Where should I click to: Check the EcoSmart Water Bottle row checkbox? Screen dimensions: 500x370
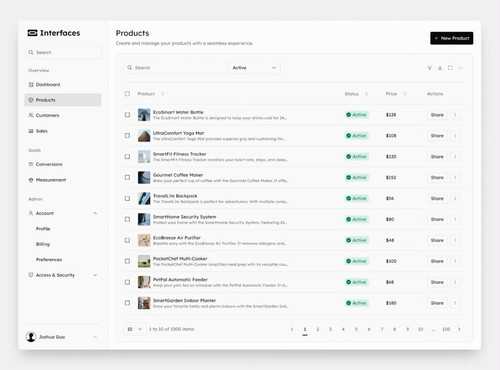pyautogui.click(x=127, y=115)
